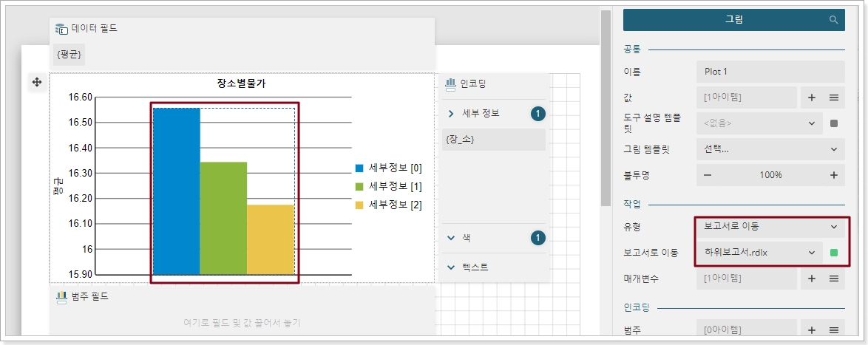This screenshot has height=345, width=868.
Task: Click the {평균} data field chip
Action: (x=69, y=54)
